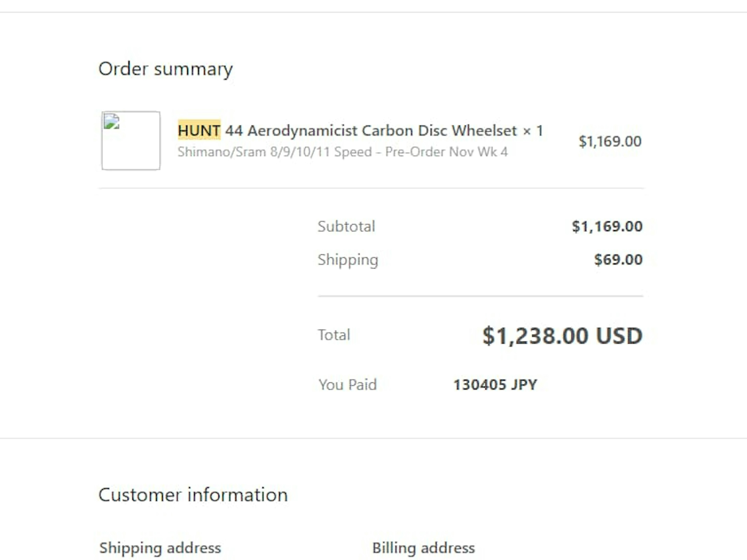Click the 44 Aerodynamicist Carbon Disc Wheelset title
Viewport: 747px width, 560px height.
[371, 130]
